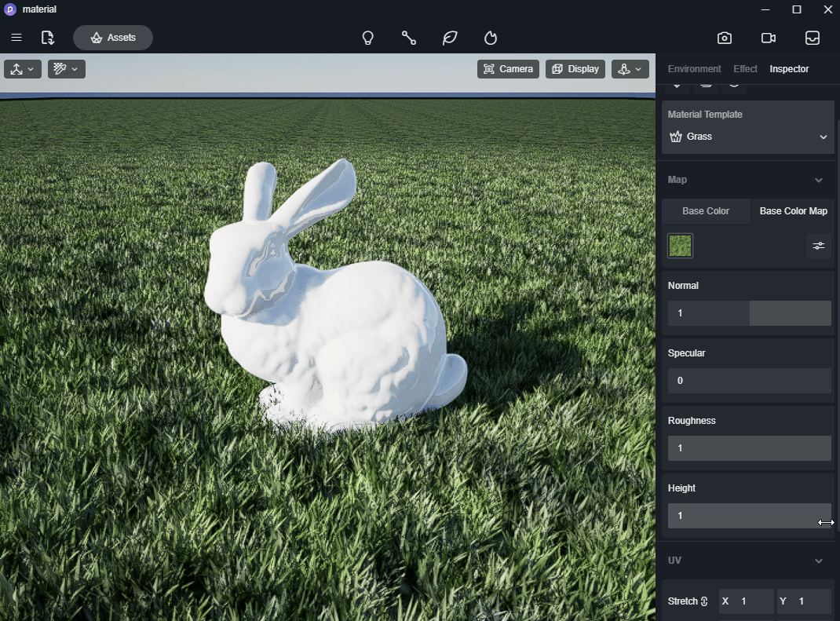Select the flame effect tool
840x621 pixels.
point(490,38)
